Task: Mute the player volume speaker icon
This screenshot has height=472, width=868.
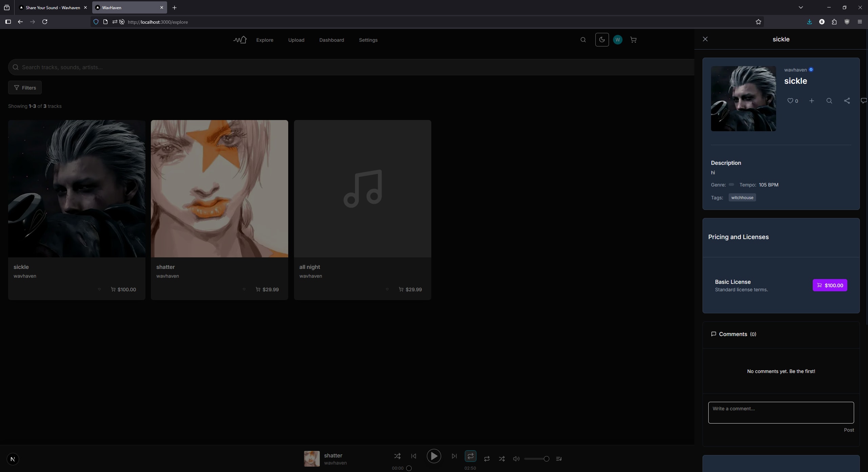Action: point(516,459)
